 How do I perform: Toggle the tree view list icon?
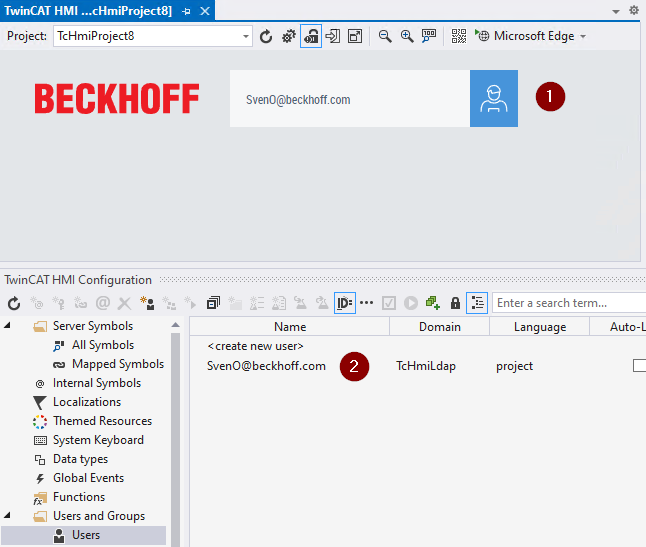point(477,304)
